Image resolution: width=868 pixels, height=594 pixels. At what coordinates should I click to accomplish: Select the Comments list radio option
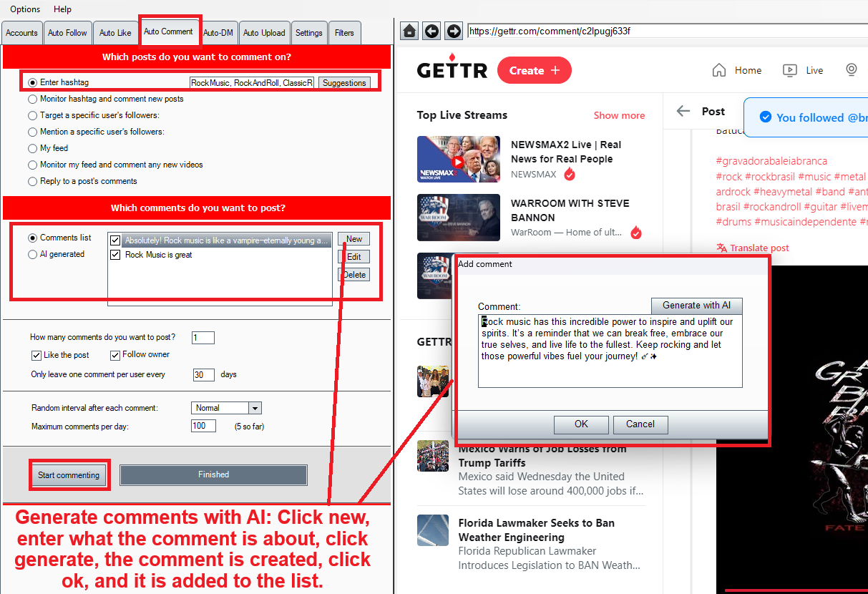click(32, 238)
